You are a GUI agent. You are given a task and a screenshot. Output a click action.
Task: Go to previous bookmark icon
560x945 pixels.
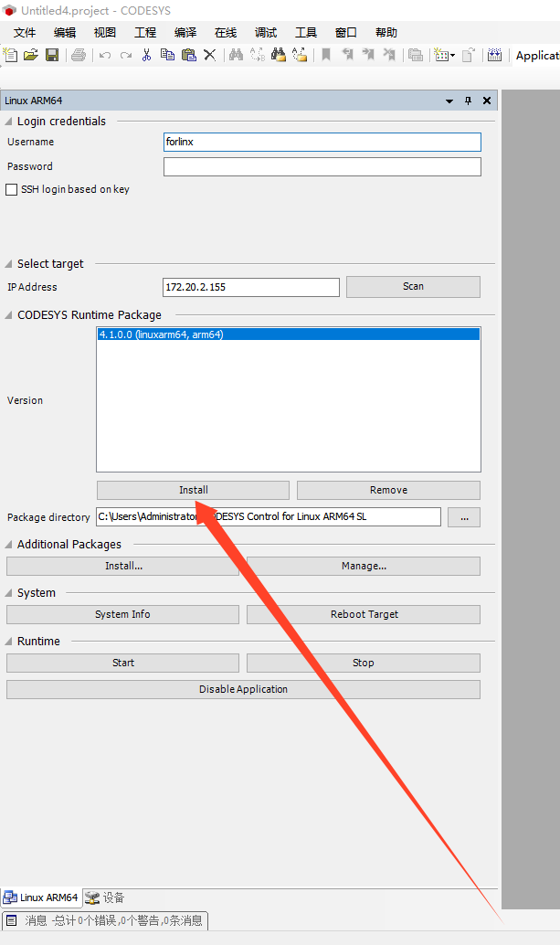pyautogui.click(x=347, y=55)
